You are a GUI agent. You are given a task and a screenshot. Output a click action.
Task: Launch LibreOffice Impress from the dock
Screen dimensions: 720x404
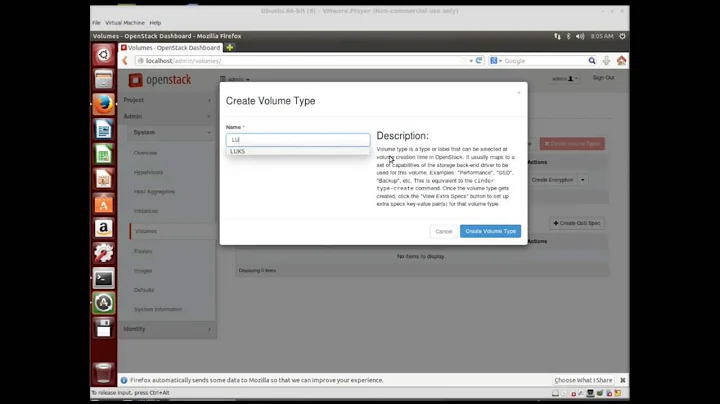pos(103,179)
